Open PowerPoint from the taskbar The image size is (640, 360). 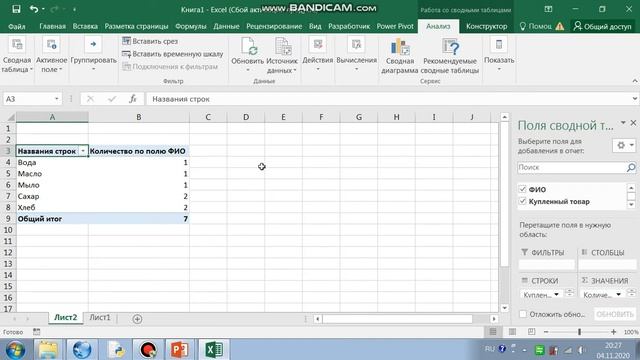click(x=179, y=350)
